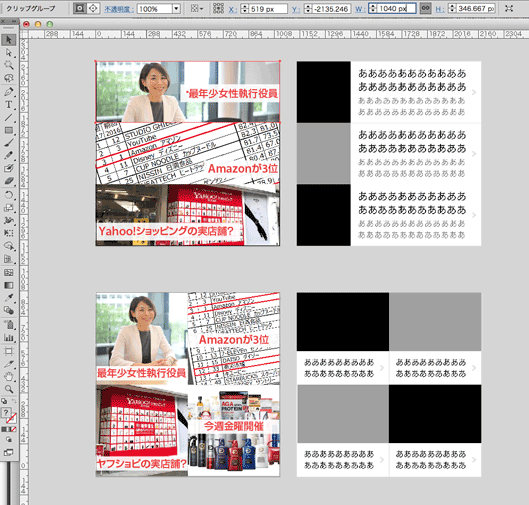This screenshot has height=505, width=529.
Task: Adjust the Y value stepper
Action: point(308,9)
